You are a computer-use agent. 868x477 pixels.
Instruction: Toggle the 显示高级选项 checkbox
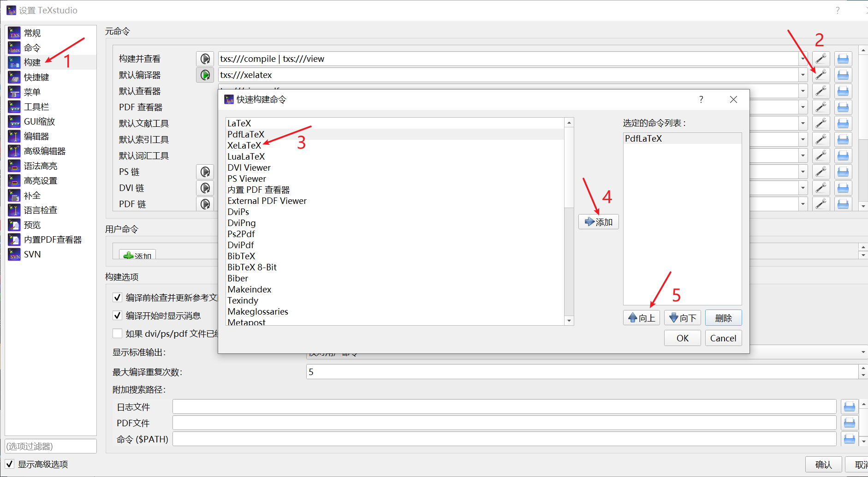(x=9, y=464)
